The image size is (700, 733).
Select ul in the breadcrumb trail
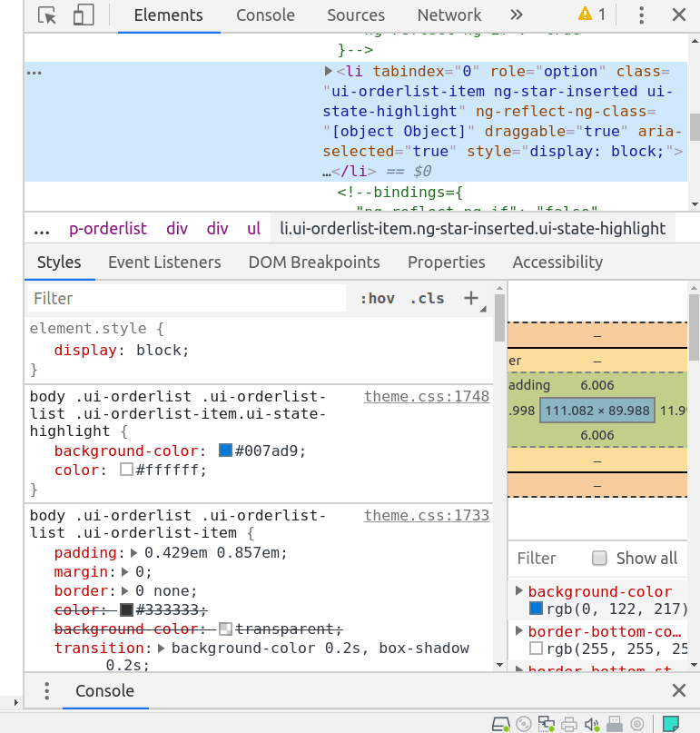[x=253, y=229]
